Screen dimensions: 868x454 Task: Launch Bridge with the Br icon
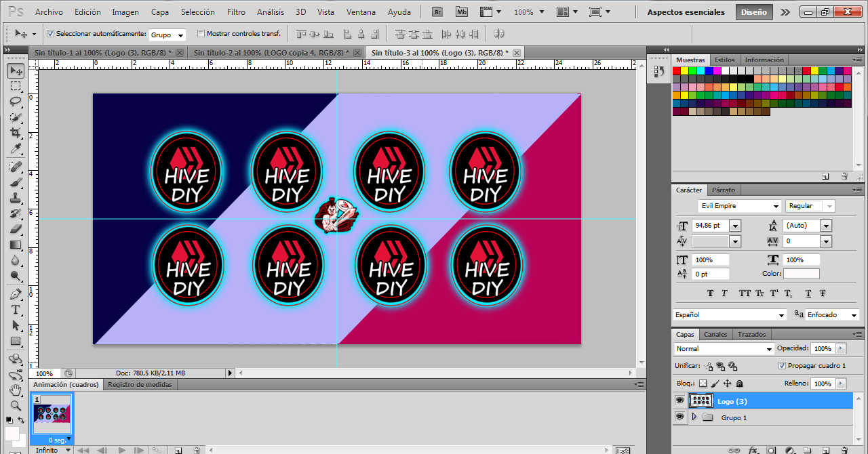point(438,12)
